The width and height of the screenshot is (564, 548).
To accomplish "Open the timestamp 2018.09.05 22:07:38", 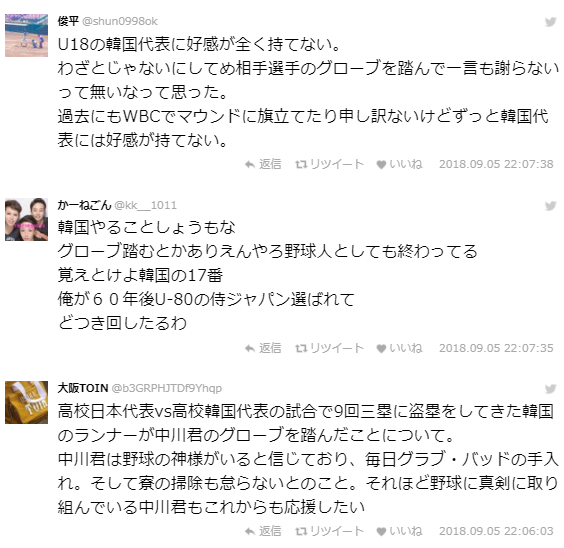I will [x=496, y=164].
